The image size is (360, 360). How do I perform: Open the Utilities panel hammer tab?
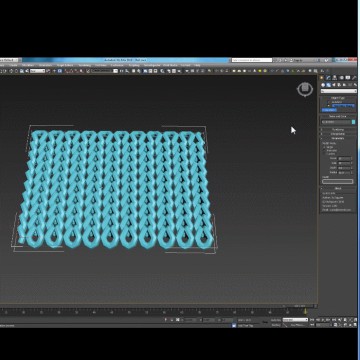(x=354, y=78)
